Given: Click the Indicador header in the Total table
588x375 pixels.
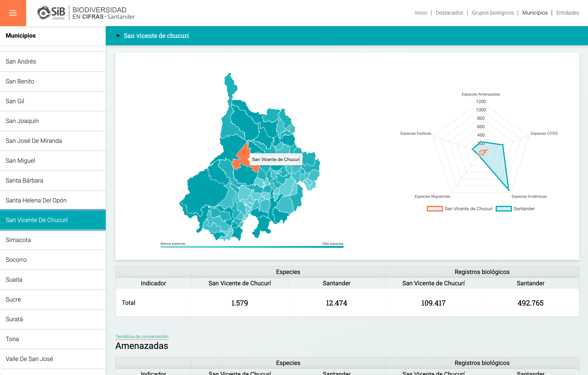Looking at the screenshot, I should 153,283.
